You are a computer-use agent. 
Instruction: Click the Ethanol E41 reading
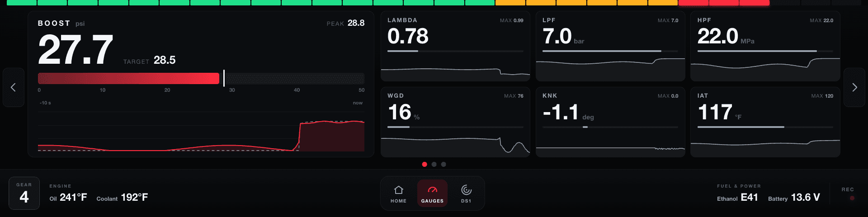tap(737, 198)
